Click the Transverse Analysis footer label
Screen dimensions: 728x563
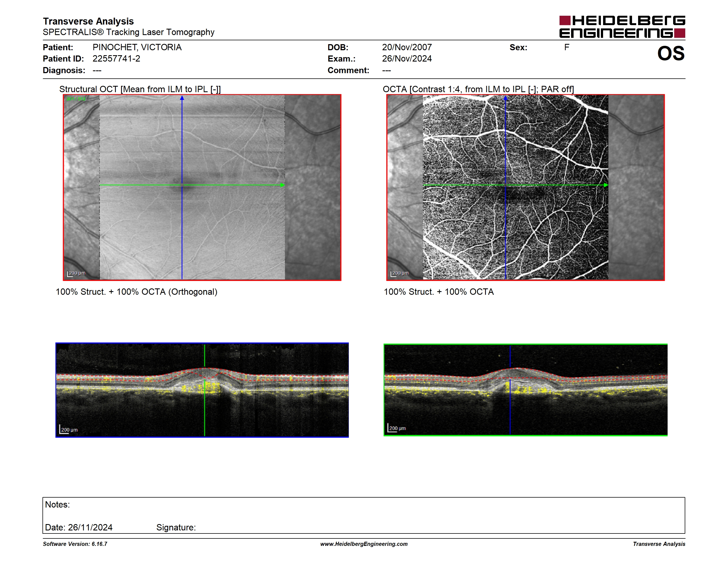point(659,544)
